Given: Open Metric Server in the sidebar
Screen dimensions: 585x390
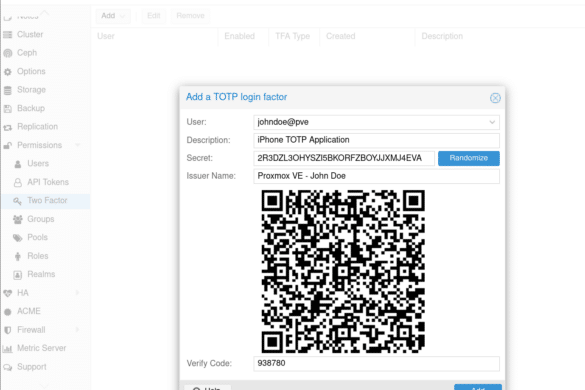Looking at the screenshot, I should [42, 348].
